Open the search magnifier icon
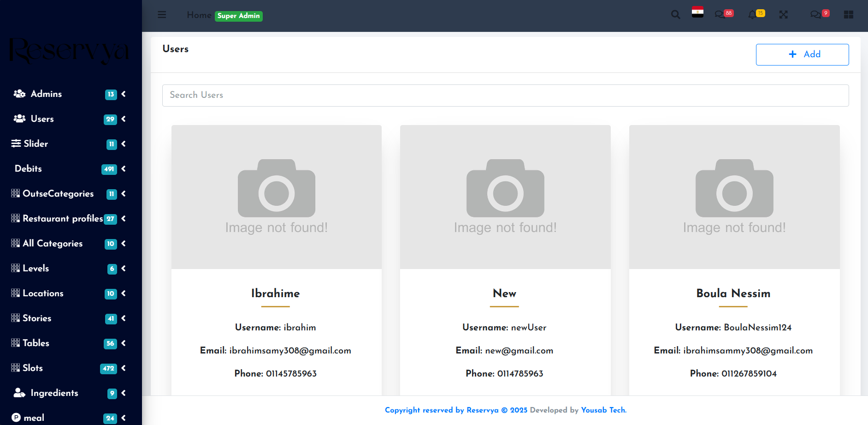This screenshot has height=425, width=868. [x=675, y=15]
